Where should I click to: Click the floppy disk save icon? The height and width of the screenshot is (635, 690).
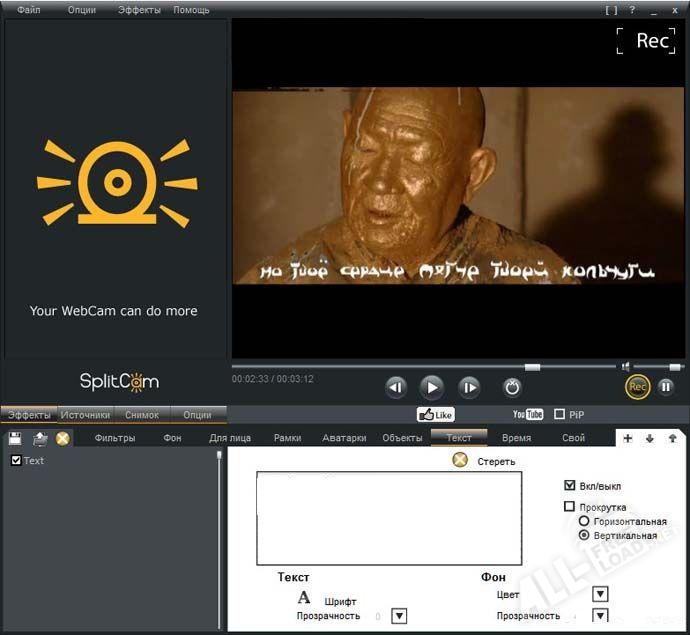pyautogui.click(x=15, y=438)
